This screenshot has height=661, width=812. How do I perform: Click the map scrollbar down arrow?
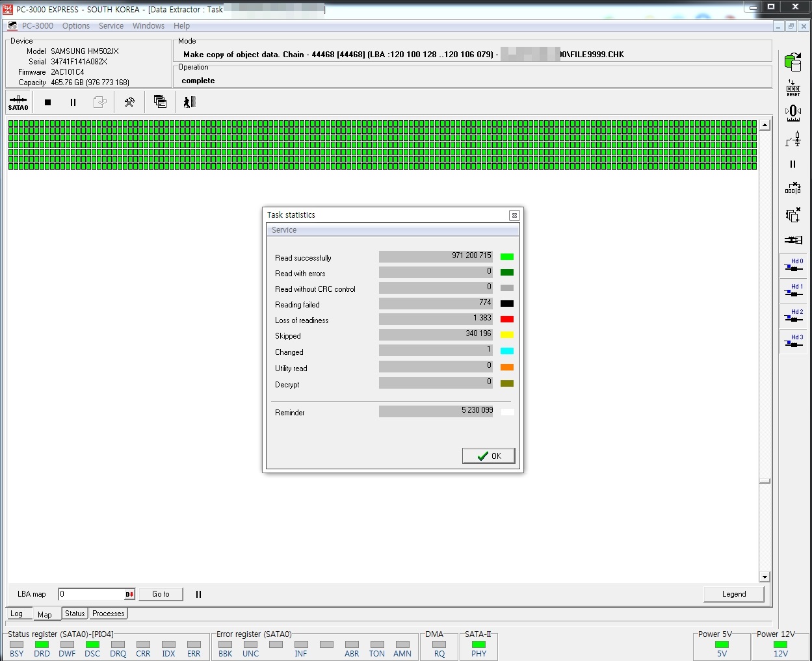pyautogui.click(x=765, y=577)
